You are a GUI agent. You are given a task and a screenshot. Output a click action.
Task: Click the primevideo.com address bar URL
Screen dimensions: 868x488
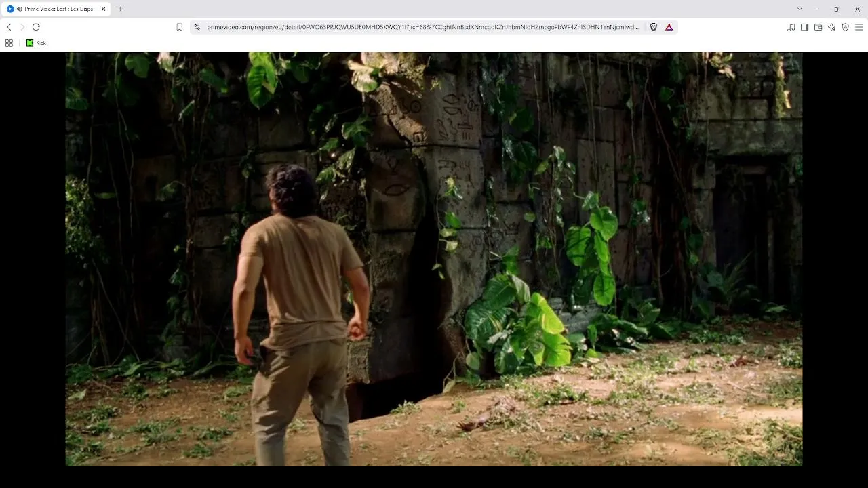tap(422, 27)
